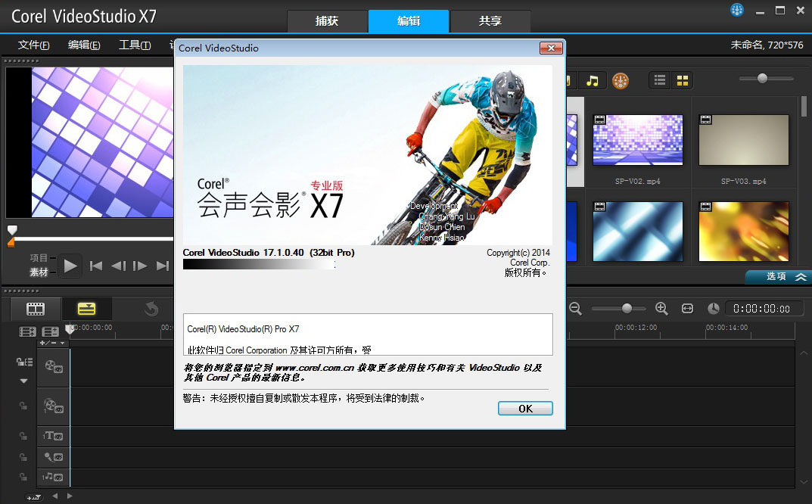The height and width of the screenshot is (504, 812).
Task: Switch to the 共享 tab
Action: coord(490,21)
